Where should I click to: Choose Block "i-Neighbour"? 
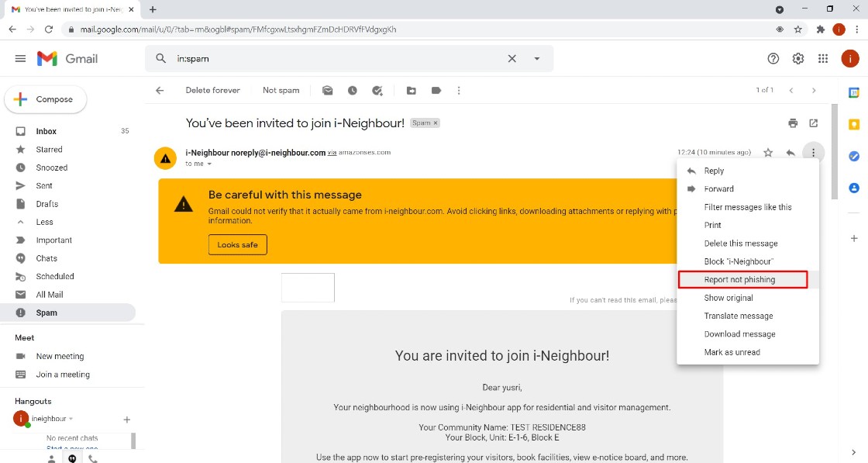[x=748, y=261]
